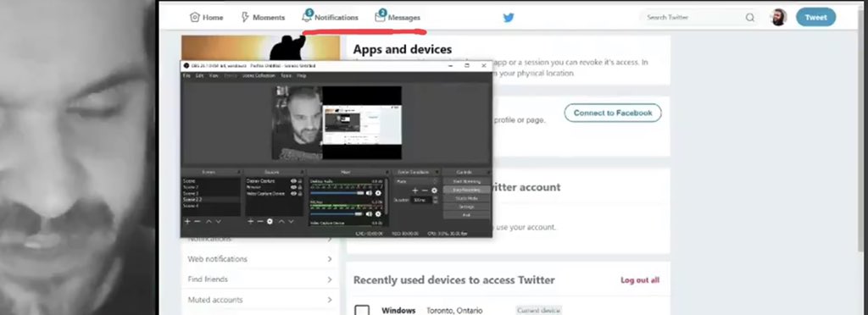Move scene down in the Scenes list
The height and width of the screenshot is (315, 868).
click(x=218, y=222)
